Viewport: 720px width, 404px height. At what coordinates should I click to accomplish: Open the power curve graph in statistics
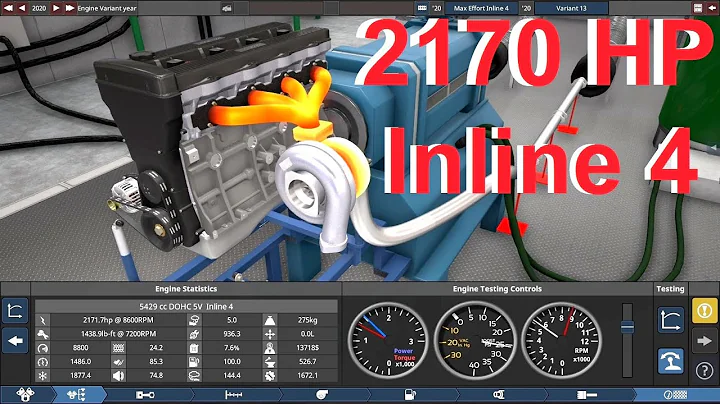pyautogui.click(x=15, y=311)
